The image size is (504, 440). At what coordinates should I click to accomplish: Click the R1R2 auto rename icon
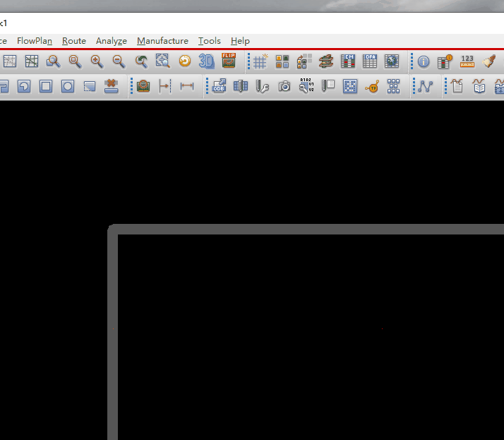306,85
